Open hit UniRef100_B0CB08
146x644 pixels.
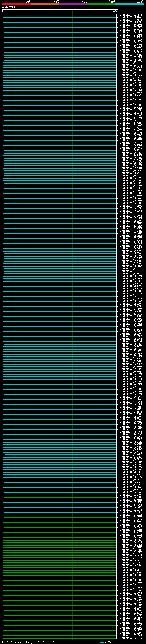click(x=131, y=25)
